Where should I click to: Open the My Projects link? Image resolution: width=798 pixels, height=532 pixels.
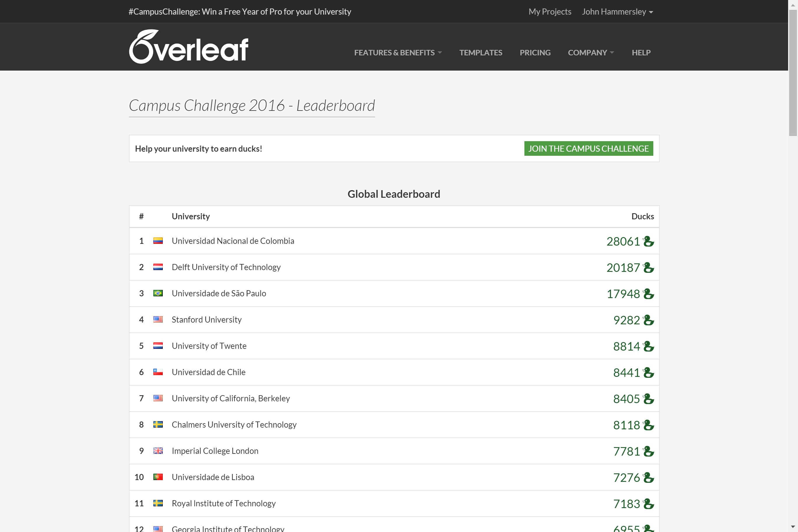point(549,12)
